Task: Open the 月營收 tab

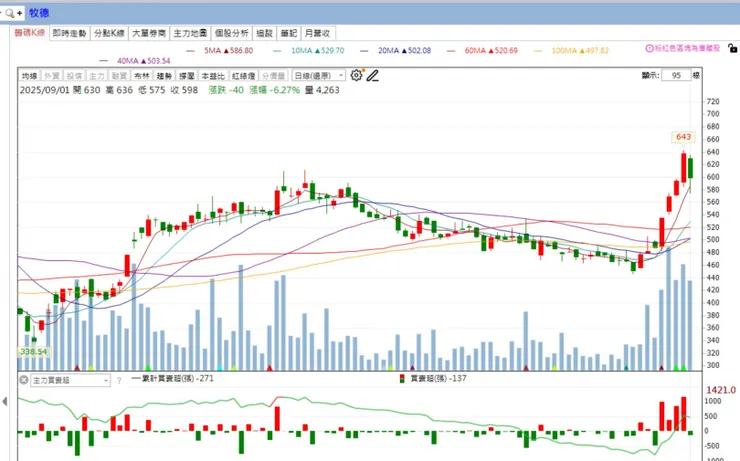Action: click(x=317, y=33)
